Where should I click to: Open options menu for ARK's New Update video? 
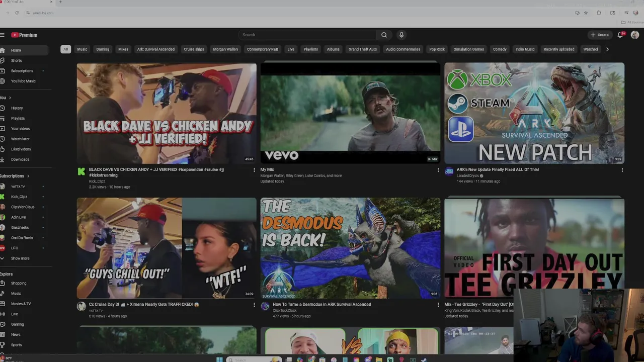(622, 170)
